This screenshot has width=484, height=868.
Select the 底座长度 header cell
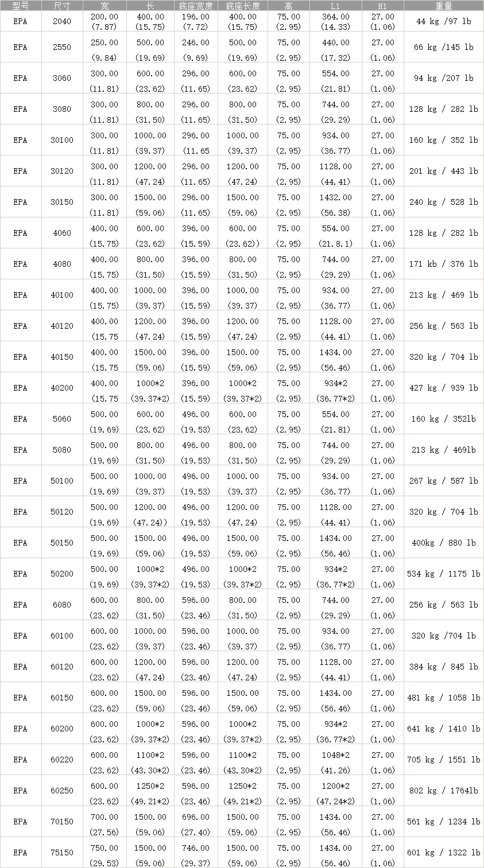(x=243, y=6)
